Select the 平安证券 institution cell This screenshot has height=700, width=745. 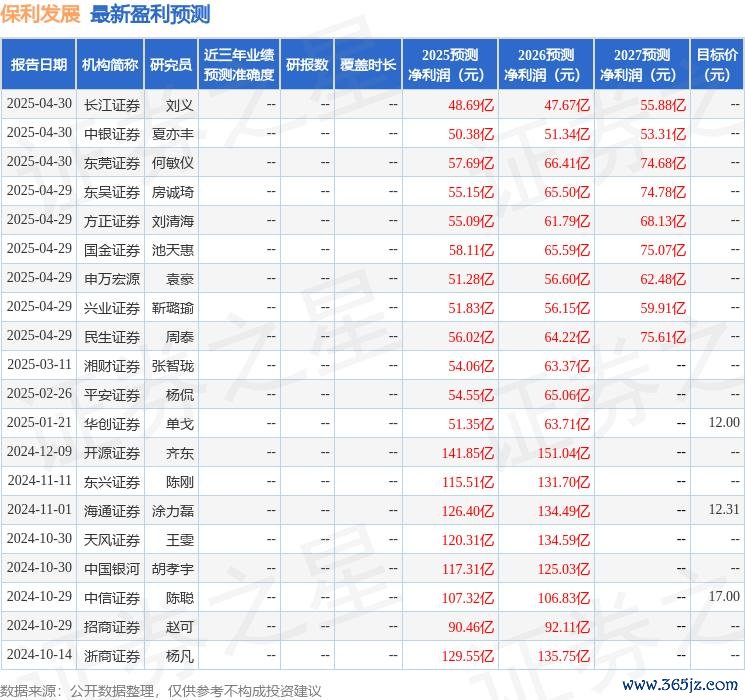(x=112, y=395)
